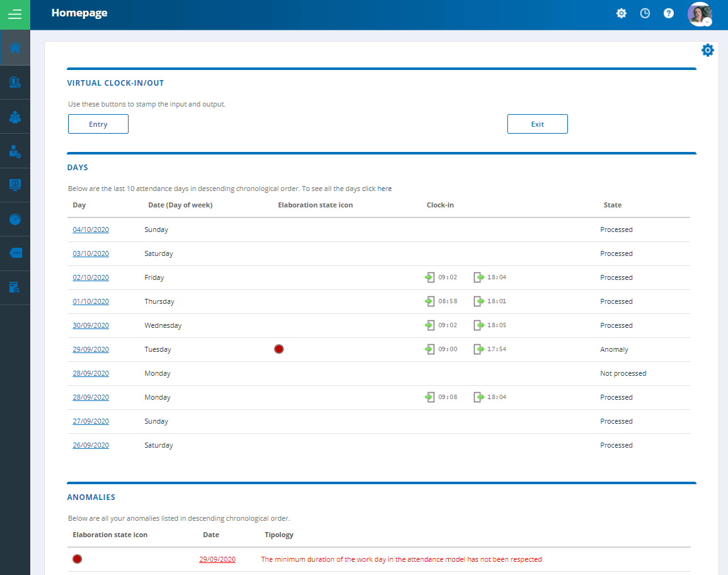Open the person search sidebar icon

coord(15,83)
